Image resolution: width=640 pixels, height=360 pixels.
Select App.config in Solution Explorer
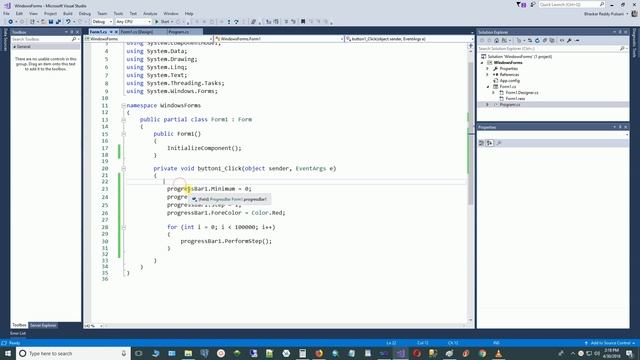pos(509,81)
